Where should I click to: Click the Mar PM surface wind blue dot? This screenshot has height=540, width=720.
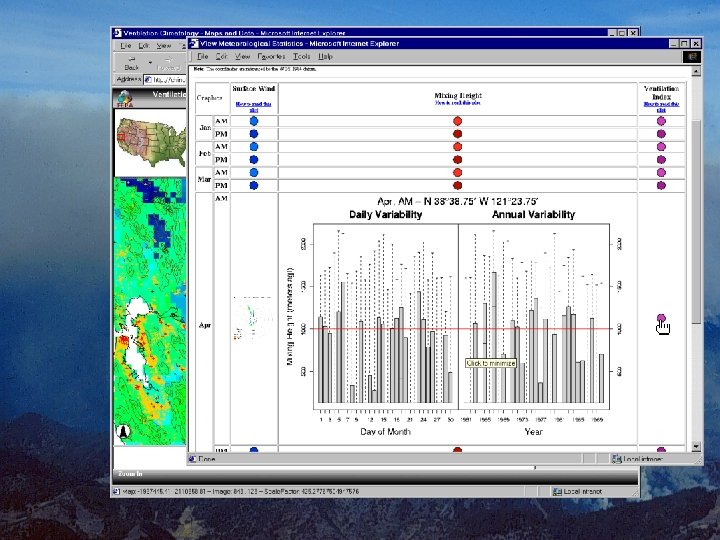pyautogui.click(x=253, y=186)
